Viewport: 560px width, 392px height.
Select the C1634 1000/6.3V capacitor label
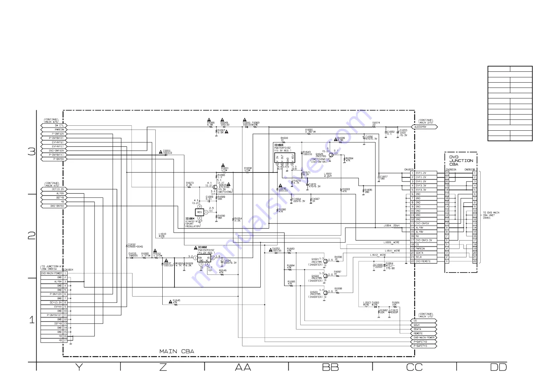click(x=230, y=262)
